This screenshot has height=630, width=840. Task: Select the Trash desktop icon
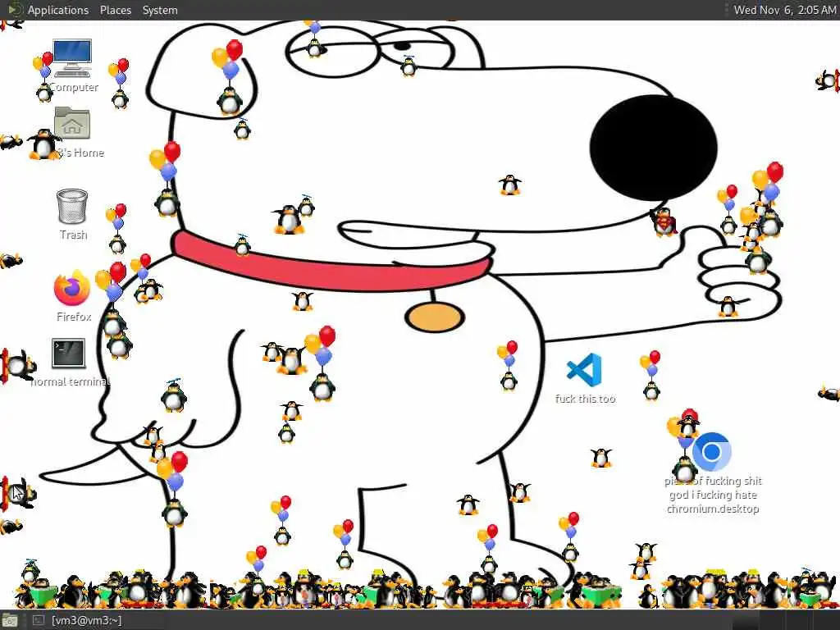72,206
